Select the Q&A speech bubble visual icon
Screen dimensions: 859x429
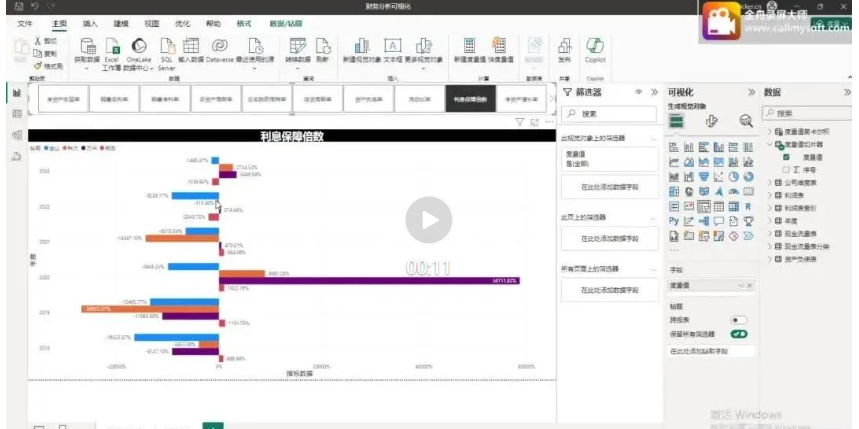[719, 221]
